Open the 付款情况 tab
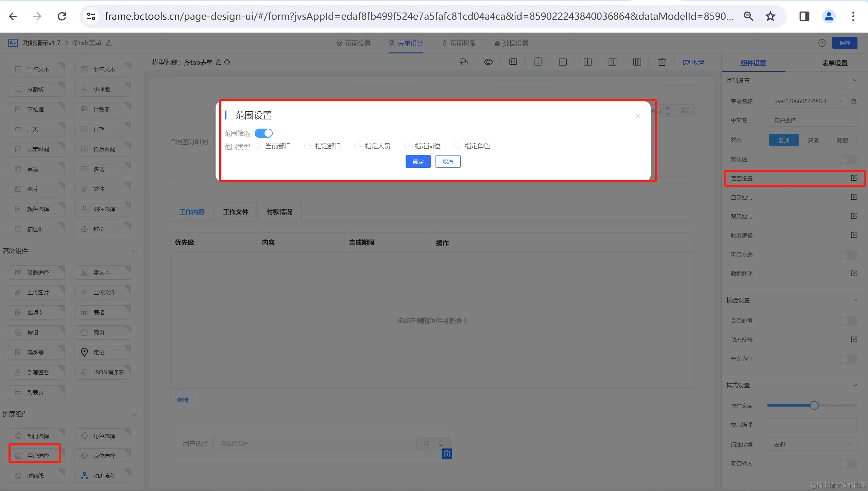 coord(279,212)
